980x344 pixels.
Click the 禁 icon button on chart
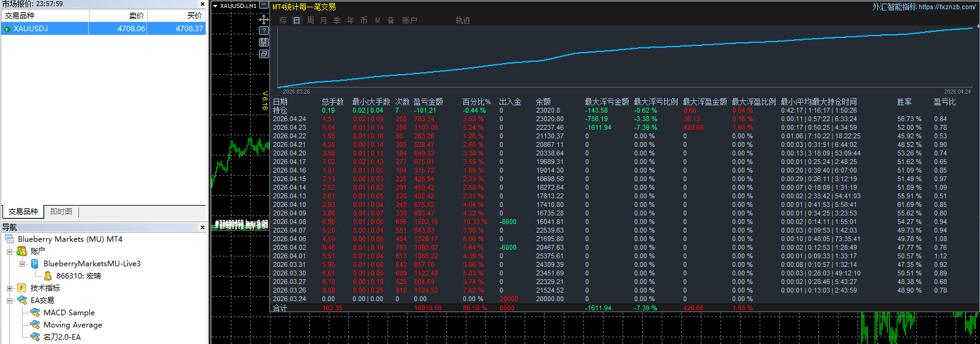[x=264, y=42]
